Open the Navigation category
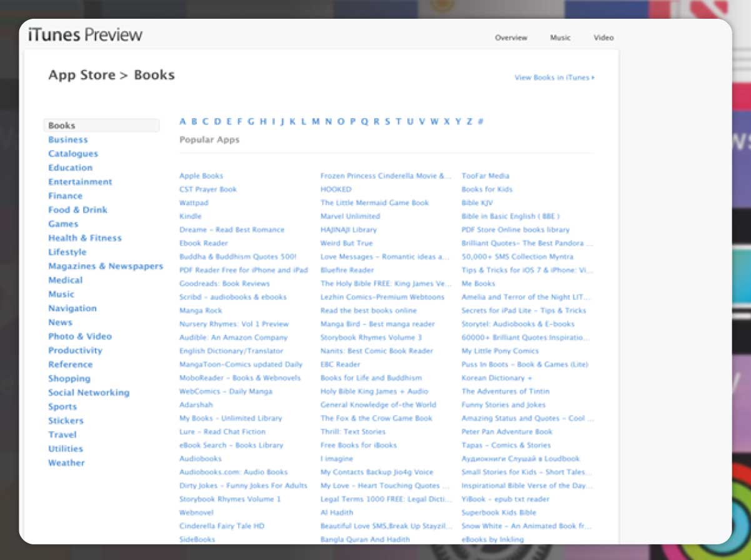Screen dimensions: 751x560 [x=72, y=308]
